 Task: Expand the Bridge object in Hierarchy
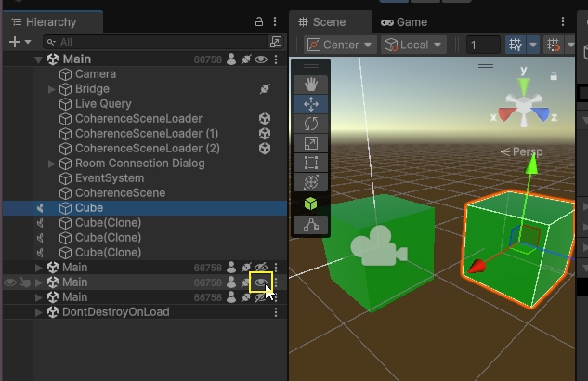(52, 89)
